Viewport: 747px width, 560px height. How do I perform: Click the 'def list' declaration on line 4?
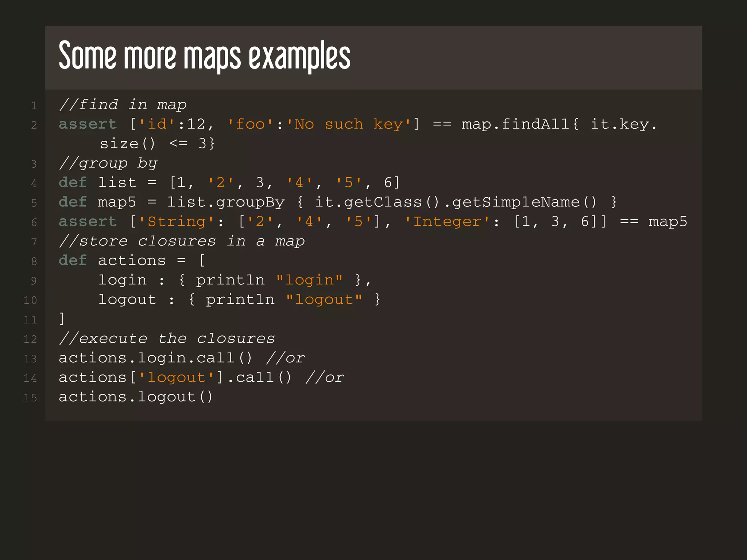pyautogui.click(x=98, y=182)
